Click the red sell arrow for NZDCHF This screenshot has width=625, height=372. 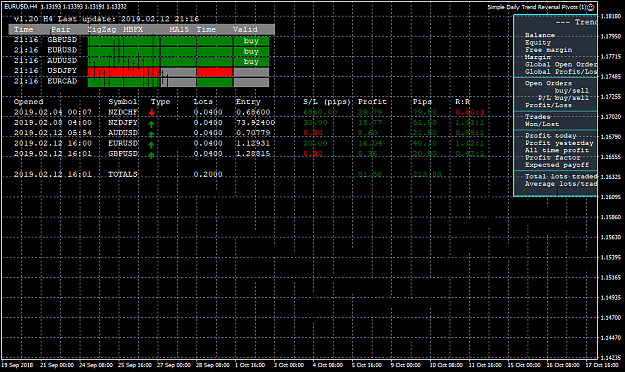point(151,113)
